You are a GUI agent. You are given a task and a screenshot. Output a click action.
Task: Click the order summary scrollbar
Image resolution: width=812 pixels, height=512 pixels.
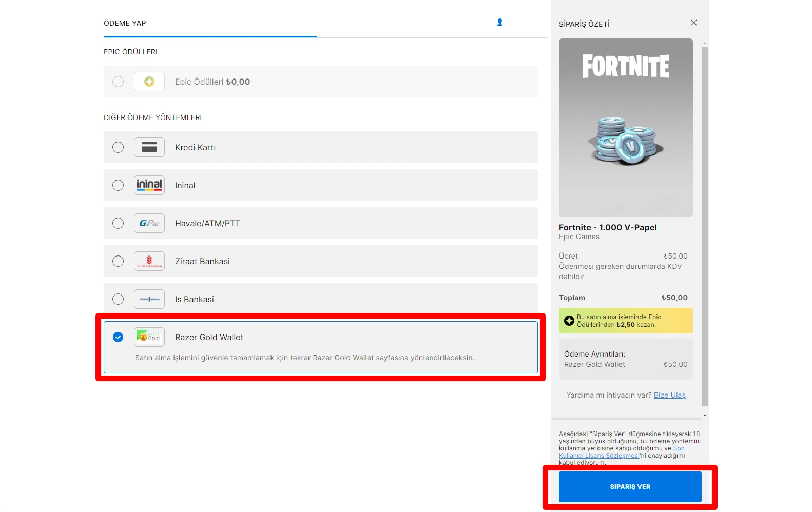coord(705,226)
